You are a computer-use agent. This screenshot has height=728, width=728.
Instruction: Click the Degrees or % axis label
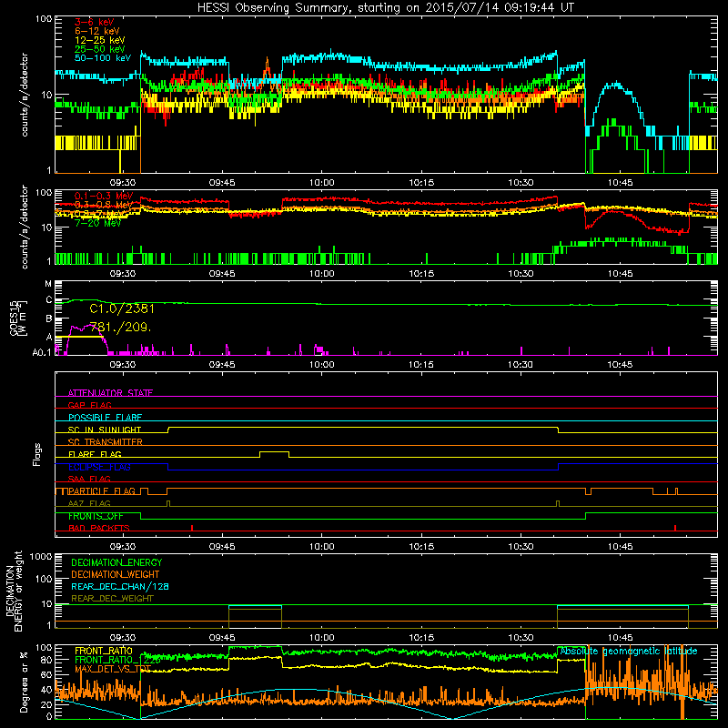24,682
